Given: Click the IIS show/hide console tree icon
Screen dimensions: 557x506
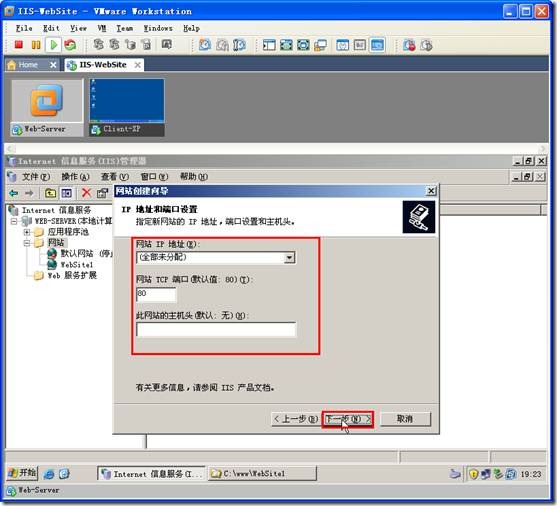Looking at the screenshot, I should (66, 193).
